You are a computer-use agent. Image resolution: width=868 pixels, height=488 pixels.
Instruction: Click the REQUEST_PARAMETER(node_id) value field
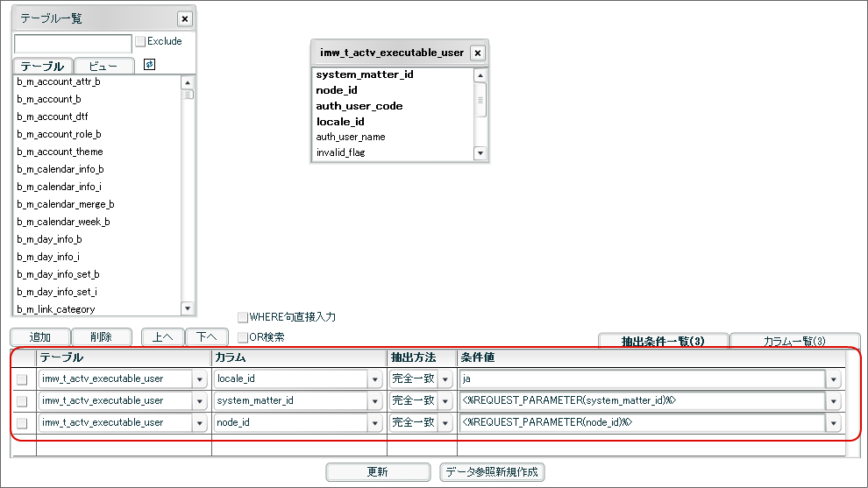tap(642, 423)
